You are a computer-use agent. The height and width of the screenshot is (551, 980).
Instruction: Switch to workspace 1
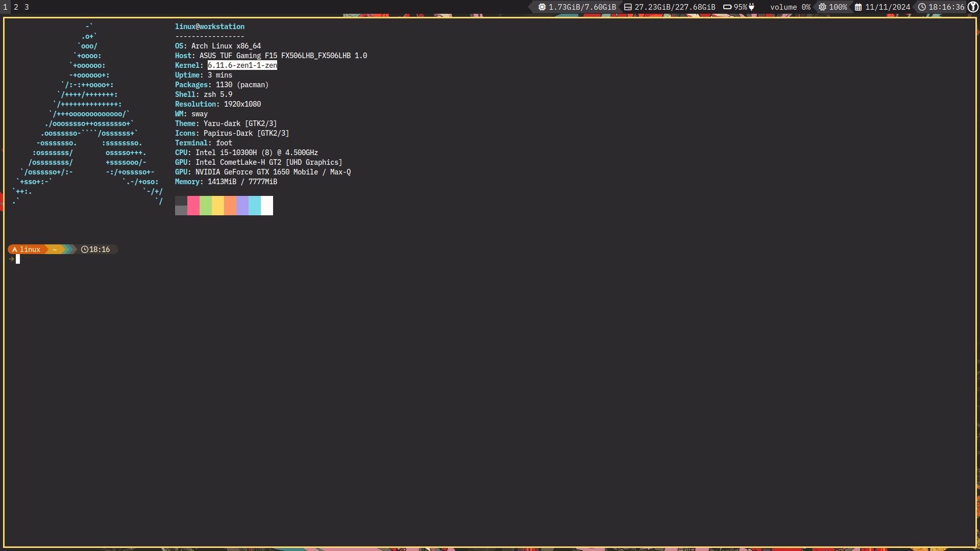click(5, 7)
